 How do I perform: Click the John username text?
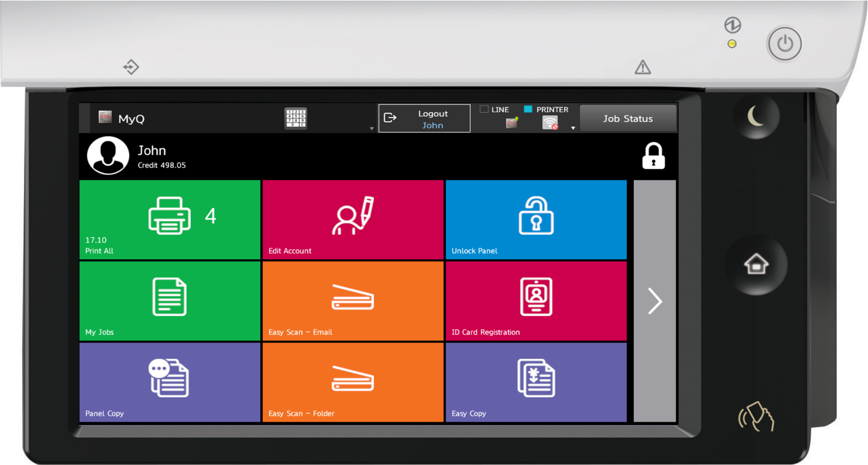152,150
